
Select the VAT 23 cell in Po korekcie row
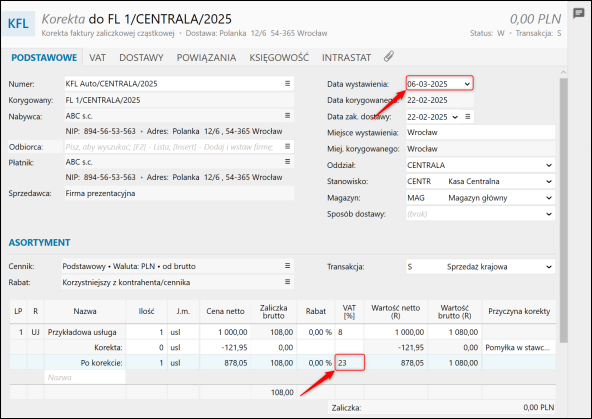(x=350, y=363)
